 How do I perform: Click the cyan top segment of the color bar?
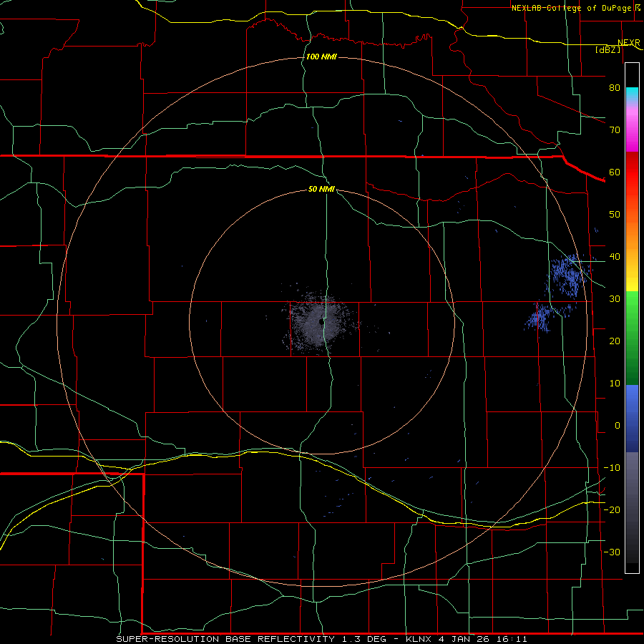[632, 95]
